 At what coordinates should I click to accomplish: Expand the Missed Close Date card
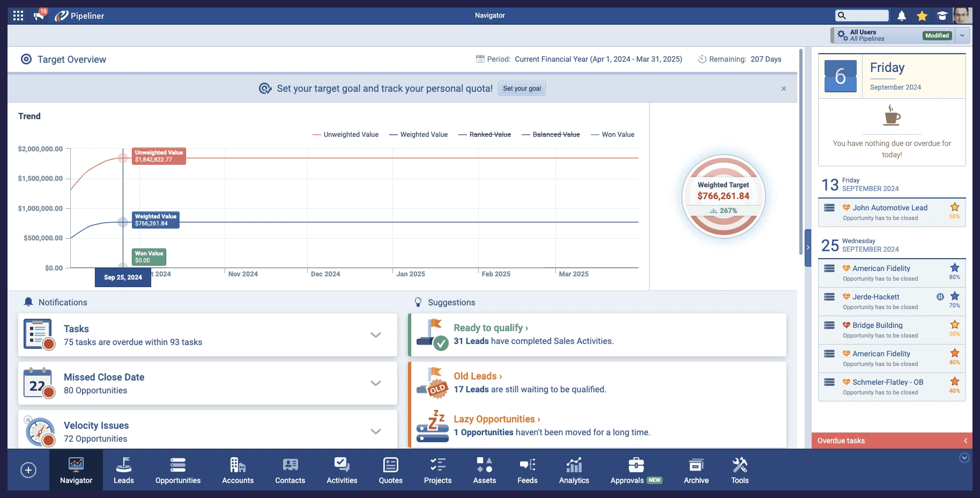376,383
